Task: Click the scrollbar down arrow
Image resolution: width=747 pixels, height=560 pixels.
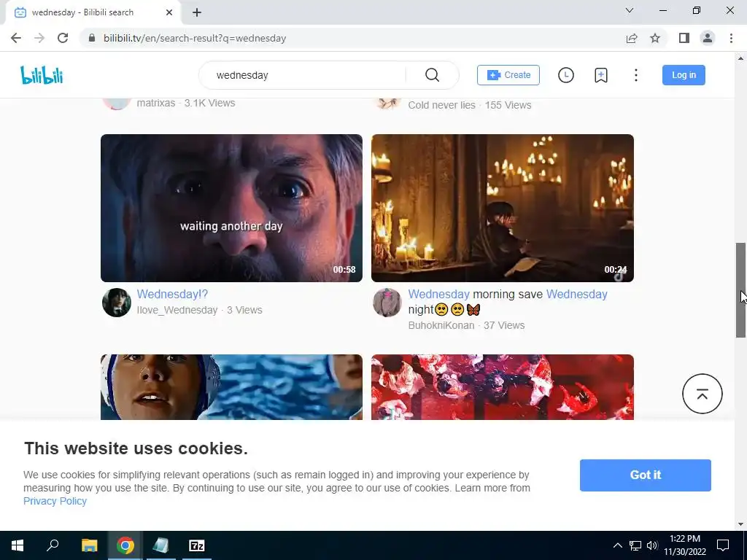Action: point(740,524)
